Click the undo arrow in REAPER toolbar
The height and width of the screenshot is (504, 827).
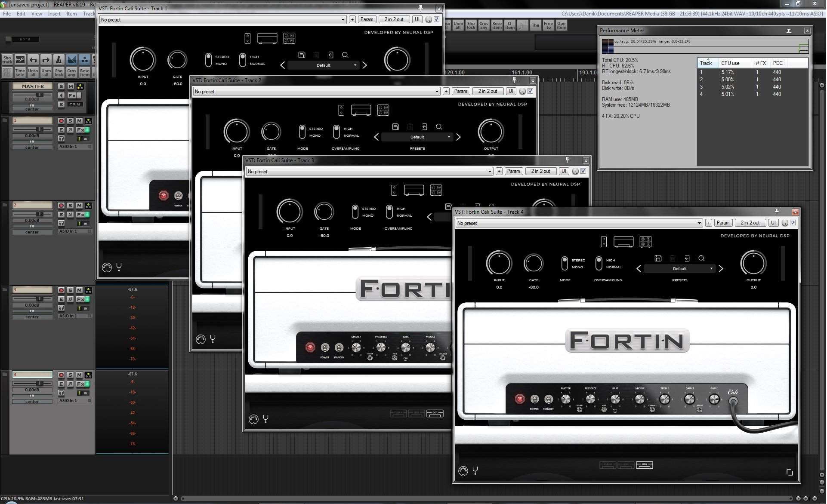pos(33,60)
